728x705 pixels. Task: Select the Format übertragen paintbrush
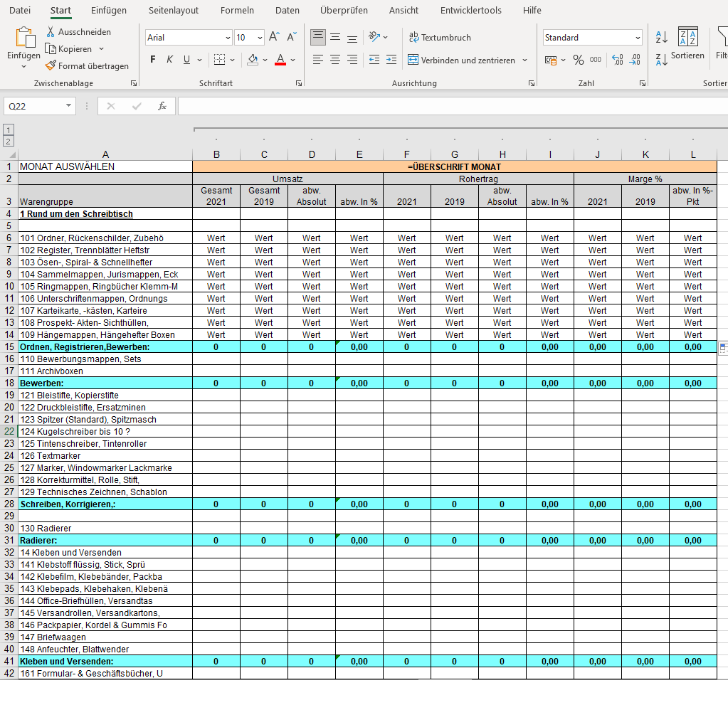point(50,66)
